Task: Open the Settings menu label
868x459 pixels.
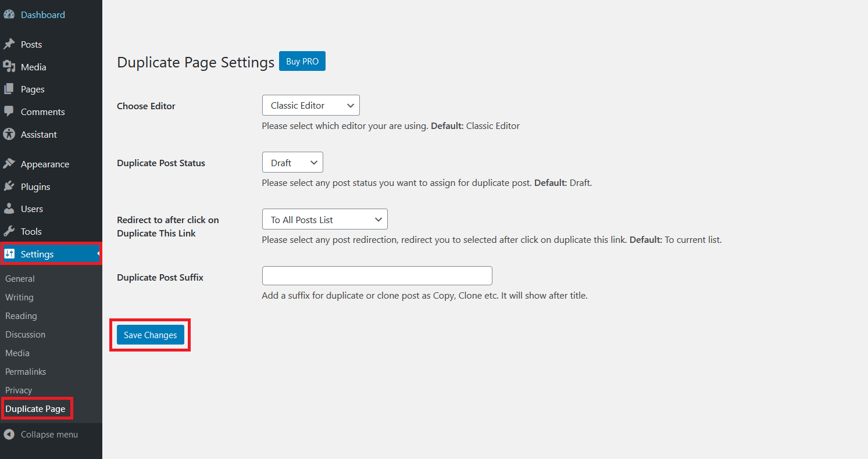Action: pos(37,254)
